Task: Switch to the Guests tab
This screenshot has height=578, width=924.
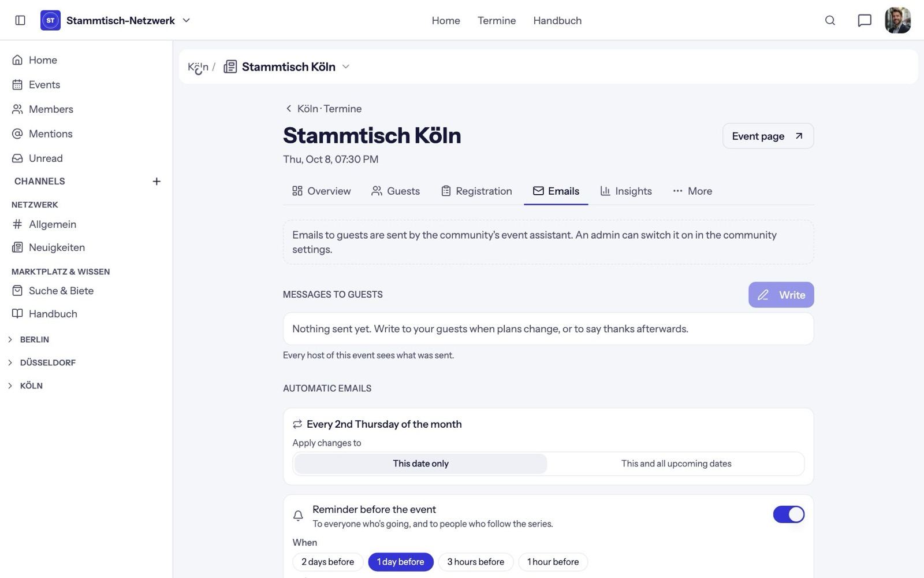Action: click(396, 191)
